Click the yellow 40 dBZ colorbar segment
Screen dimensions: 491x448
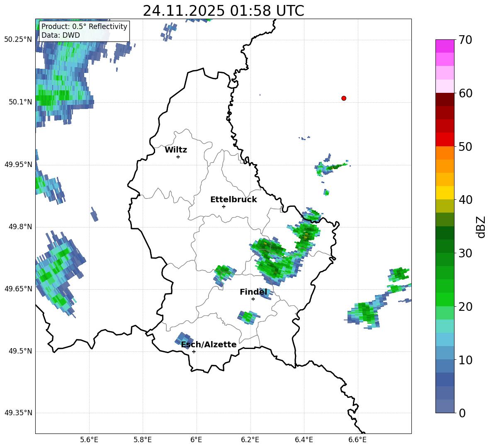(445, 193)
